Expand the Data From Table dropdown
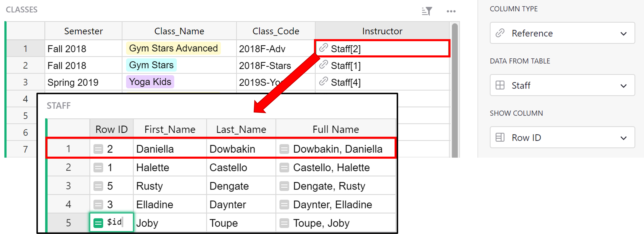644x234 pixels. [x=624, y=85]
